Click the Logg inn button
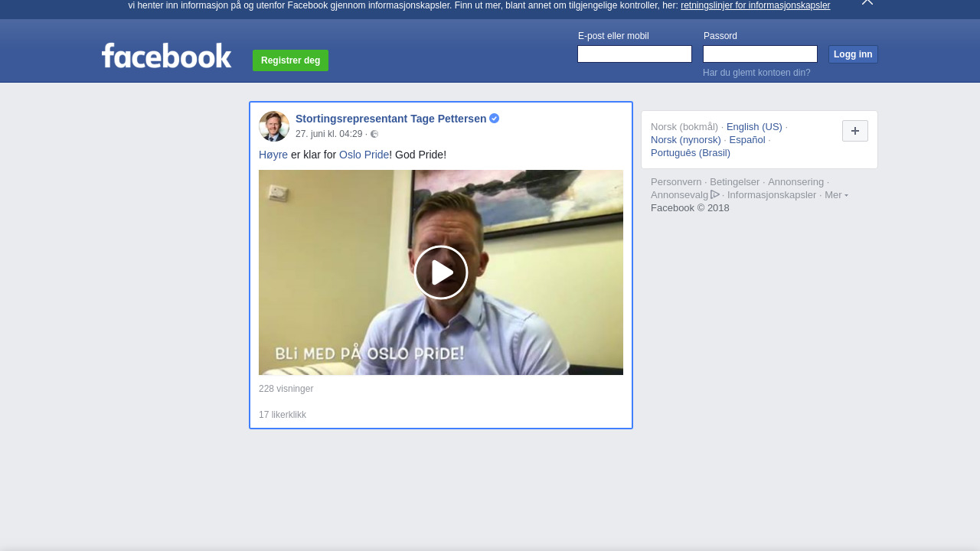 pyautogui.click(x=853, y=54)
